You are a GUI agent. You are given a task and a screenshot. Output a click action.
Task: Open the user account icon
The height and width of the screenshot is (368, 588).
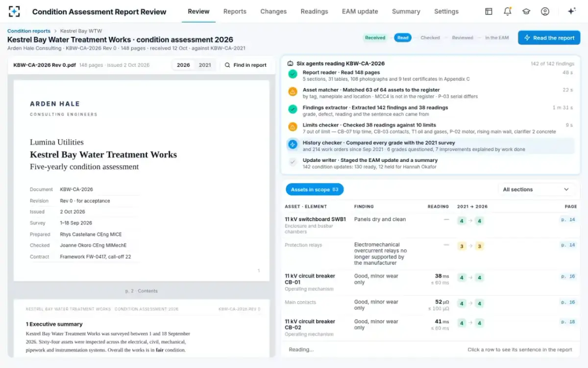pyautogui.click(x=545, y=11)
